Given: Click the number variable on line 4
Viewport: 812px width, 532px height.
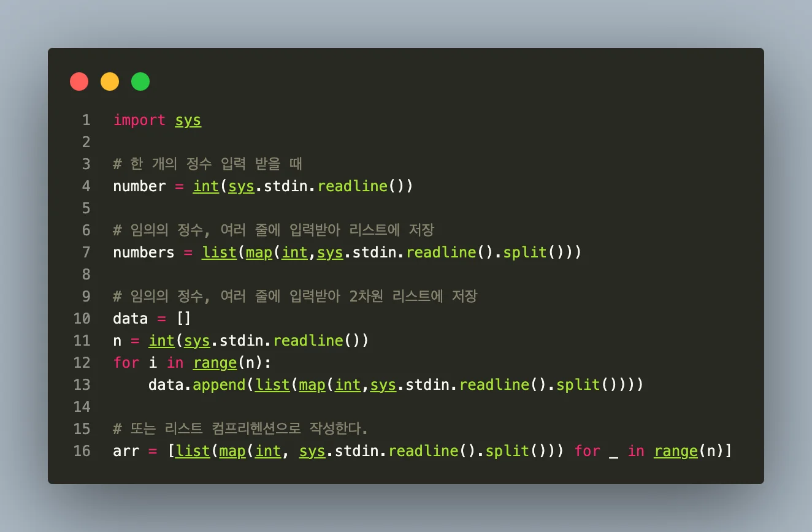Looking at the screenshot, I should (x=139, y=186).
